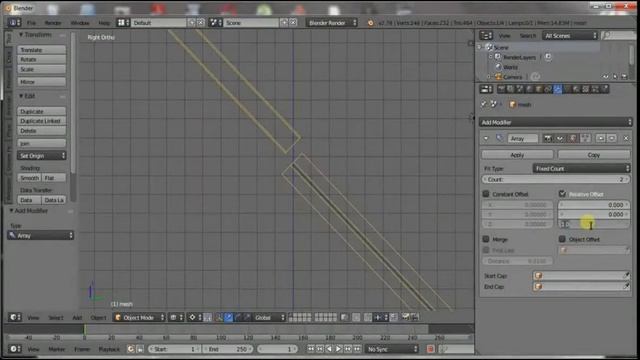Toggle Array modifier viewport eye visibility

tap(560, 138)
